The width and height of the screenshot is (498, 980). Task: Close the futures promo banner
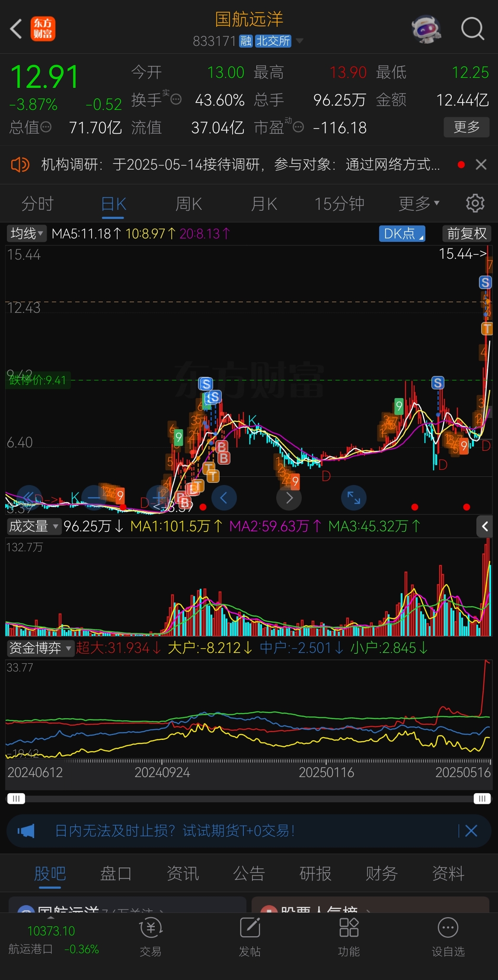[471, 831]
